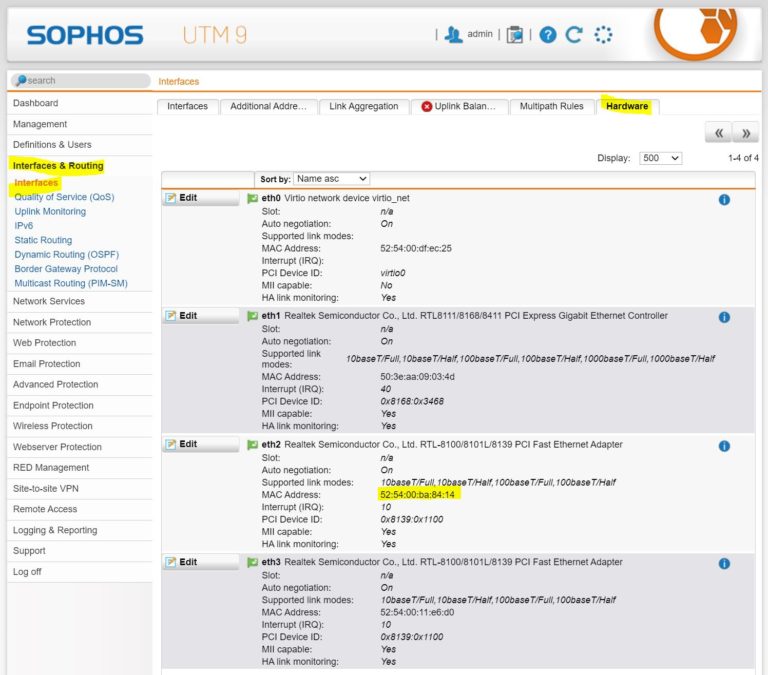Click the reload refresh icon
The width and height of the screenshot is (768, 675).
574,35
